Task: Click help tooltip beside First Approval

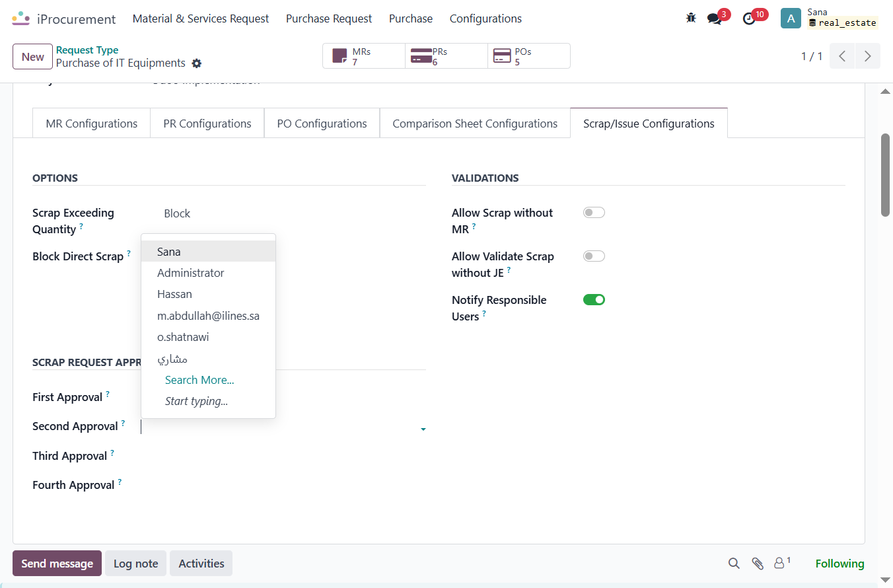Action: pyautogui.click(x=108, y=394)
